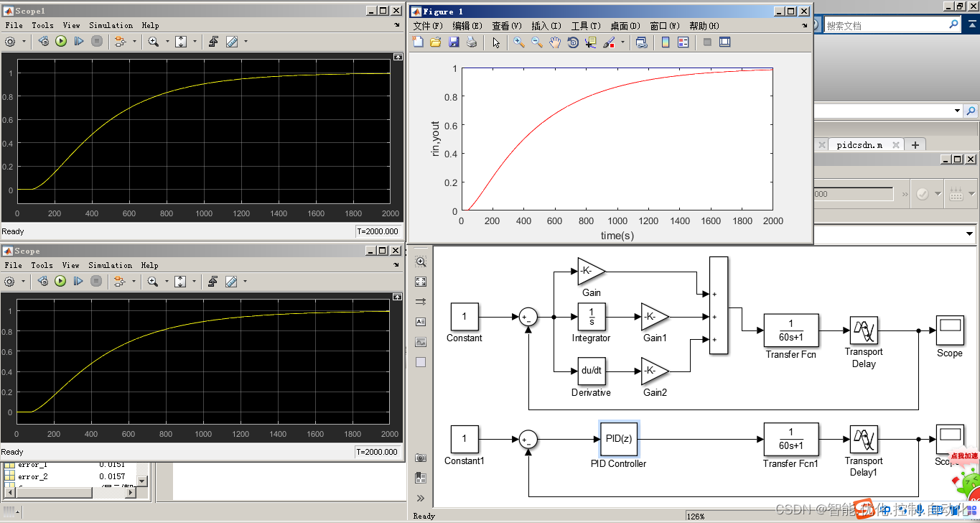Save figure icon in Figure 1
Screen dimensions: 980x523
pyautogui.click(x=454, y=42)
